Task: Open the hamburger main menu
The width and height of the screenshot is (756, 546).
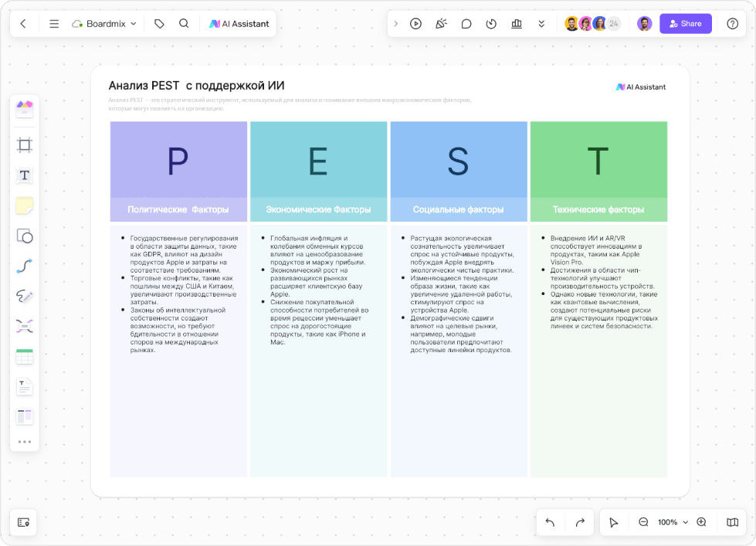Action: point(54,24)
